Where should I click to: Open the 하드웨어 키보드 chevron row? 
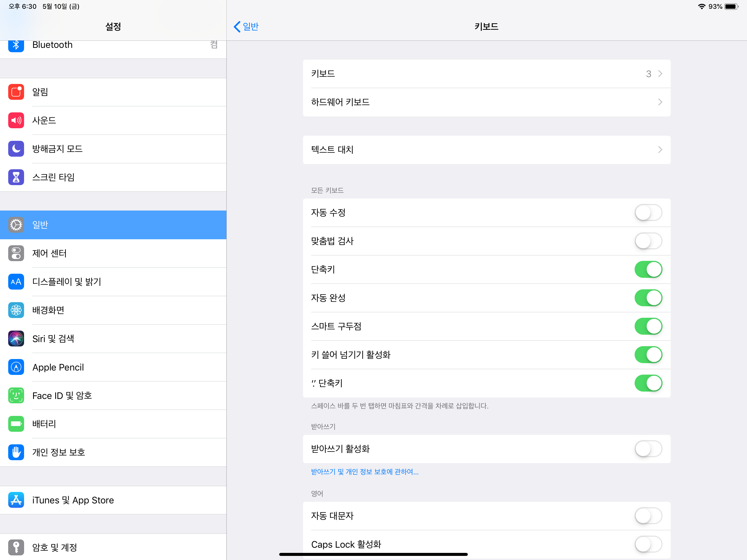tap(486, 102)
